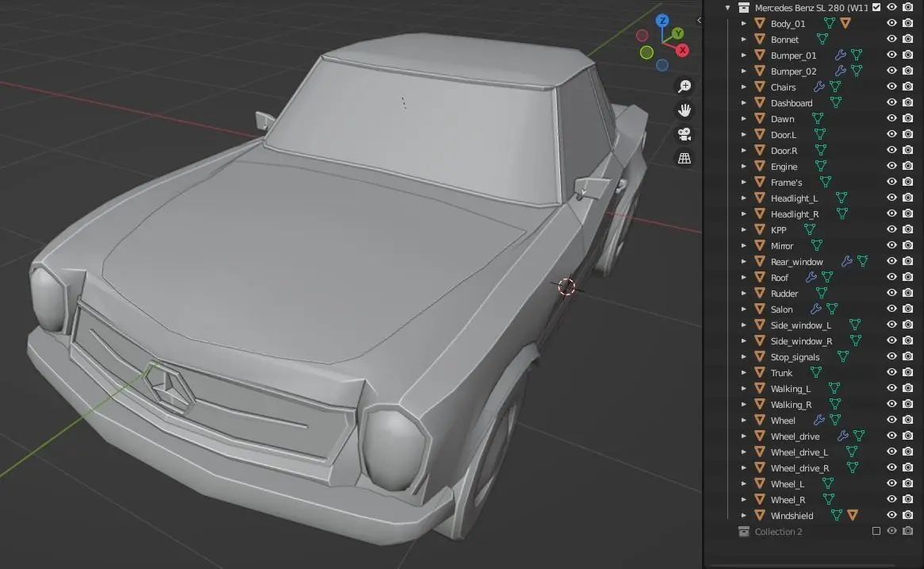Click the negative X axis gizmo circle

[642, 36]
